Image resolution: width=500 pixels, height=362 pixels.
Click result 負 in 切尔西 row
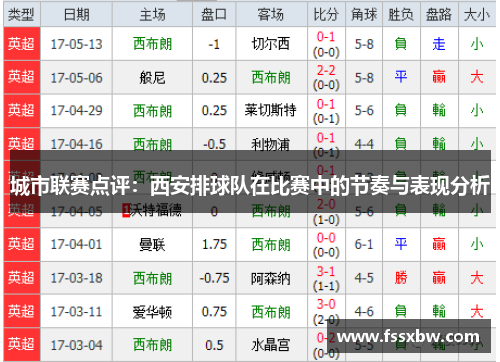(401, 44)
